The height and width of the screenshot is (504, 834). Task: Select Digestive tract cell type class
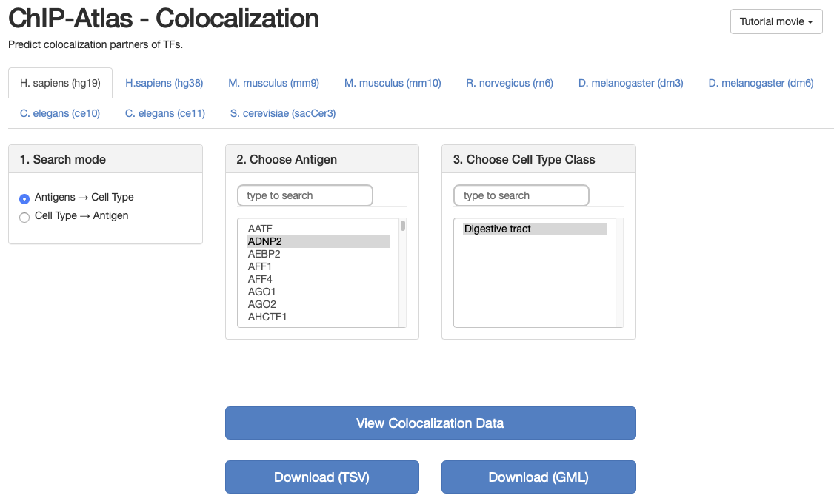(498, 229)
